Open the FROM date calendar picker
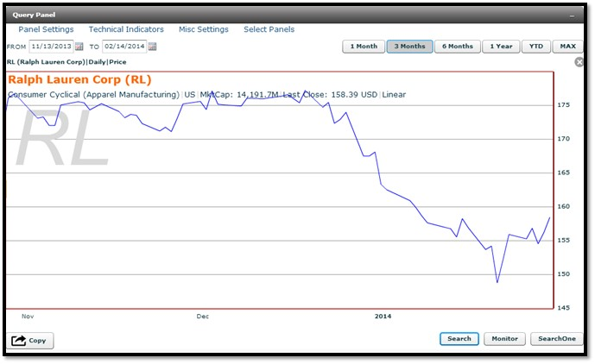The height and width of the screenshot is (364, 595). click(79, 47)
